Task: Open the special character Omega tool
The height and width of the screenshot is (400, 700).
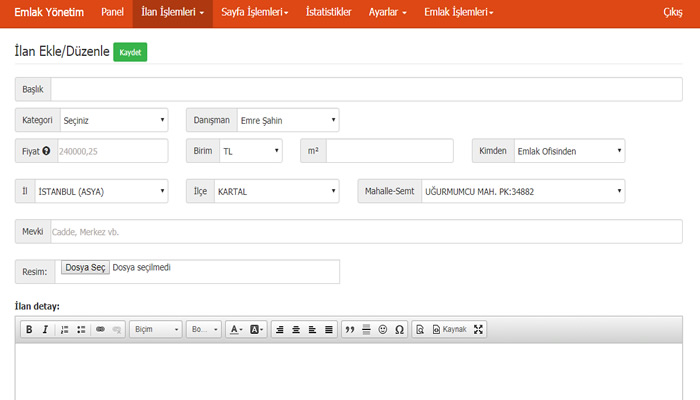Action: [x=399, y=329]
